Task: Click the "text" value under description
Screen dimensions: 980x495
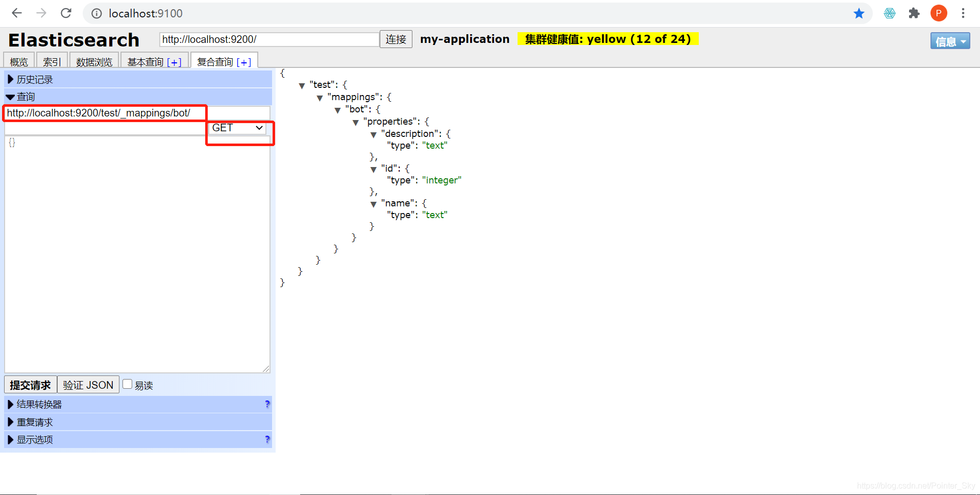Action: [434, 145]
